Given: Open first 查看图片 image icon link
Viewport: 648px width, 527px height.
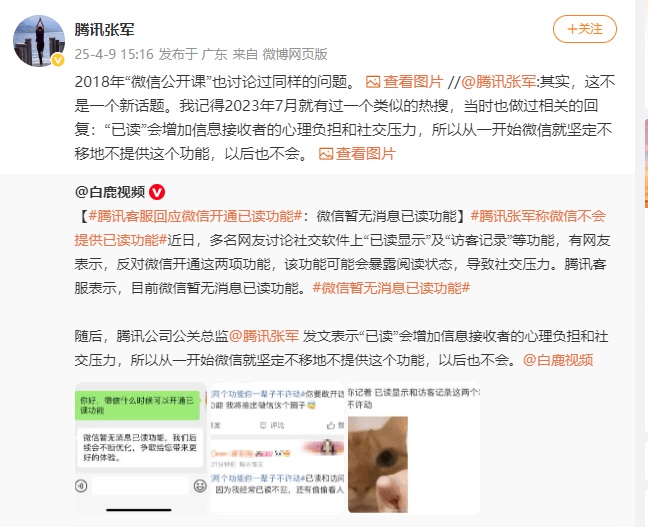Looking at the screenshot, I should (405, 82).
